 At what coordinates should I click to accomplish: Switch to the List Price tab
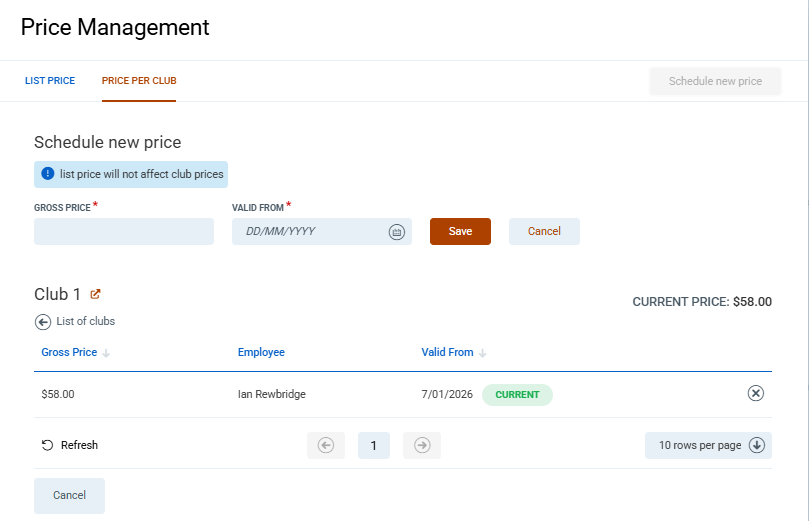click(x=50, y=81)
